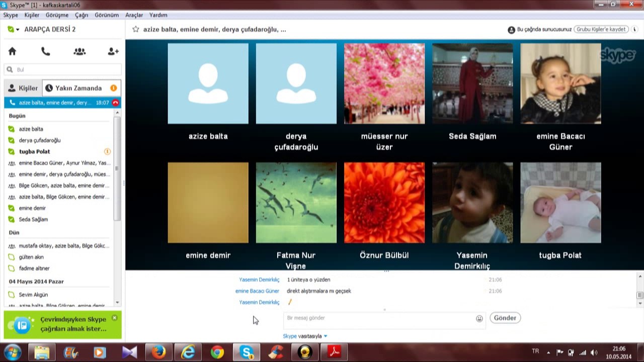End the active call using red hang-up icon

coord(116,103)
